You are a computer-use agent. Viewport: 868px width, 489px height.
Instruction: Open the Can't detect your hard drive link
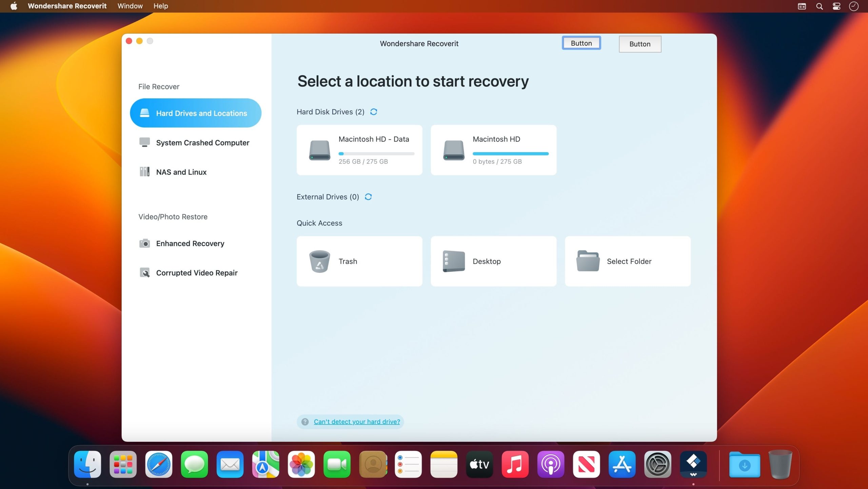(356, 421)
